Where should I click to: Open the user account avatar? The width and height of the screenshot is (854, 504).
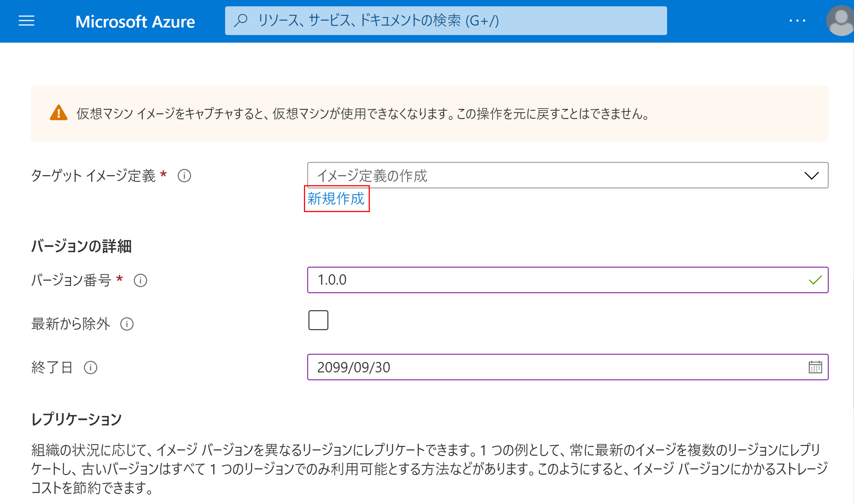click(841, 21)
